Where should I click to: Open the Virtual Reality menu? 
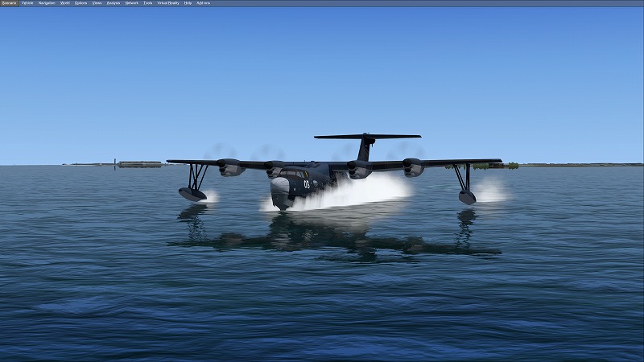coord(168,3)
